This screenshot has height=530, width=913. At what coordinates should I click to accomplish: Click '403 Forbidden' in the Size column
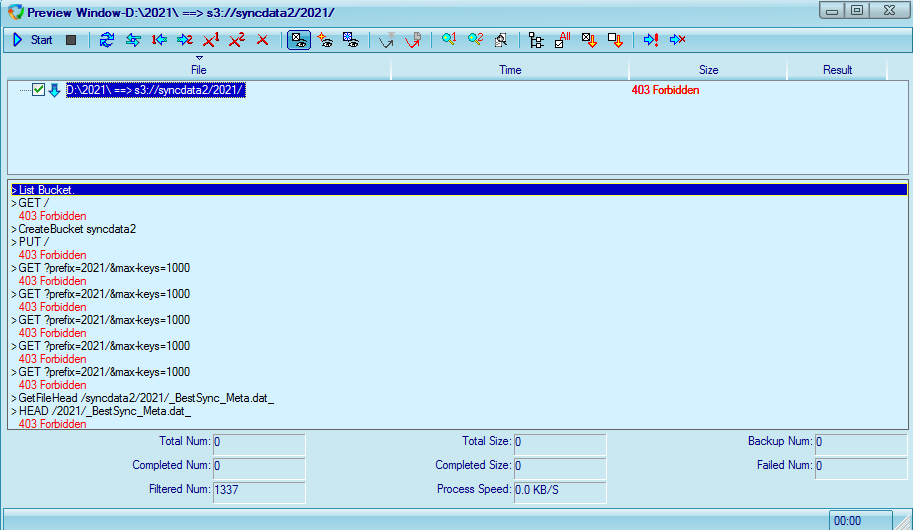[x=666, y=90]
